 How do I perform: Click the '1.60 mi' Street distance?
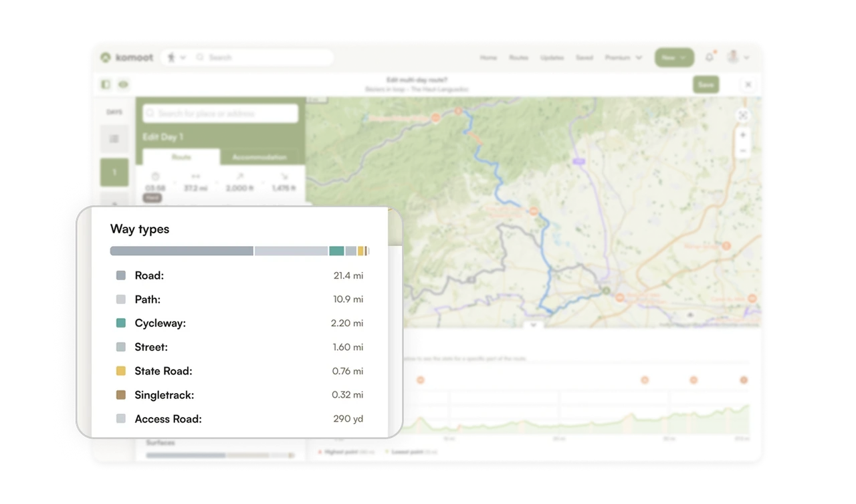pyautogui.click(x=348, y=347)
